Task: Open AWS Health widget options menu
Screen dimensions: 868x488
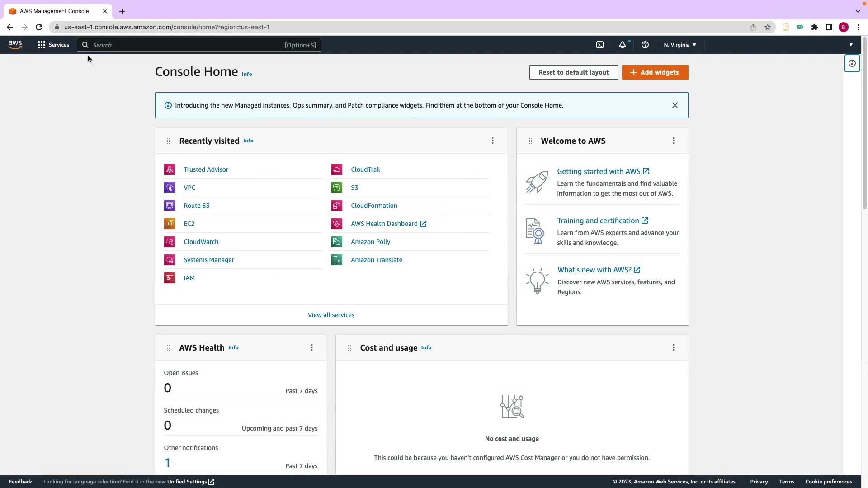Action: tap(312, 347)
